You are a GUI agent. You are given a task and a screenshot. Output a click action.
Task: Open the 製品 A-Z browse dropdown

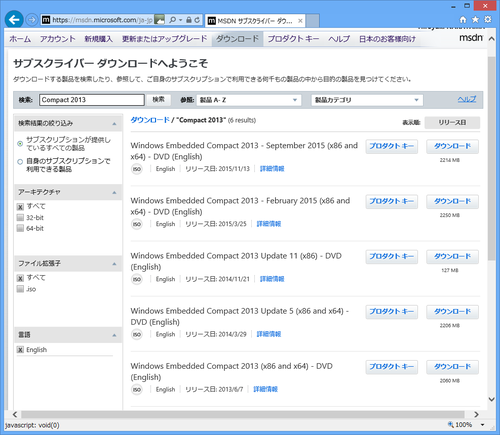[x=249, y=100]
